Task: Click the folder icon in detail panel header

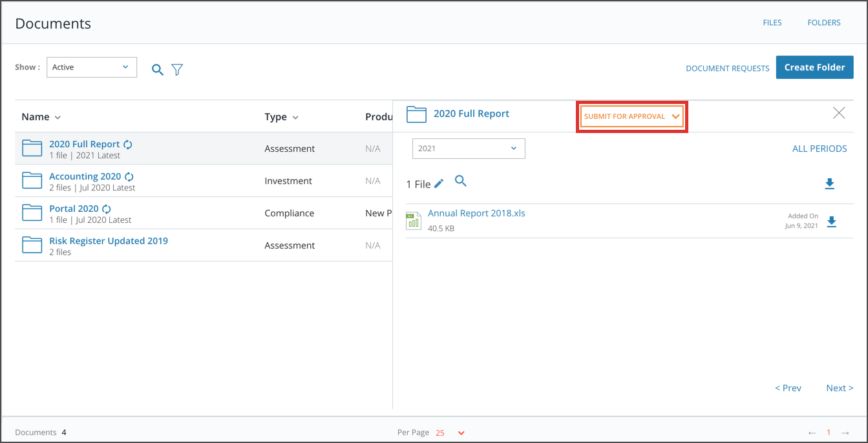Action: pyautogui.click(x=416, y=115)
